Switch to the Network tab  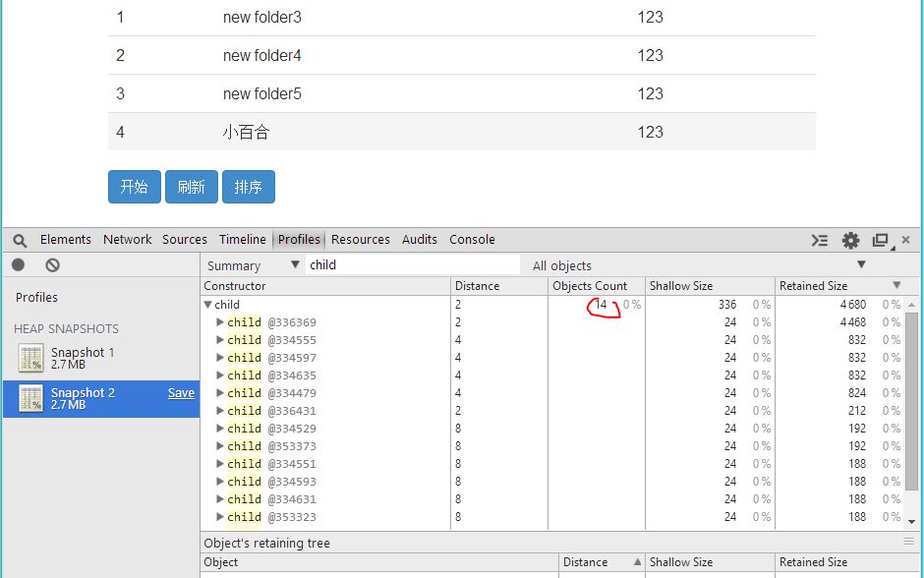[x=127, y=240]
